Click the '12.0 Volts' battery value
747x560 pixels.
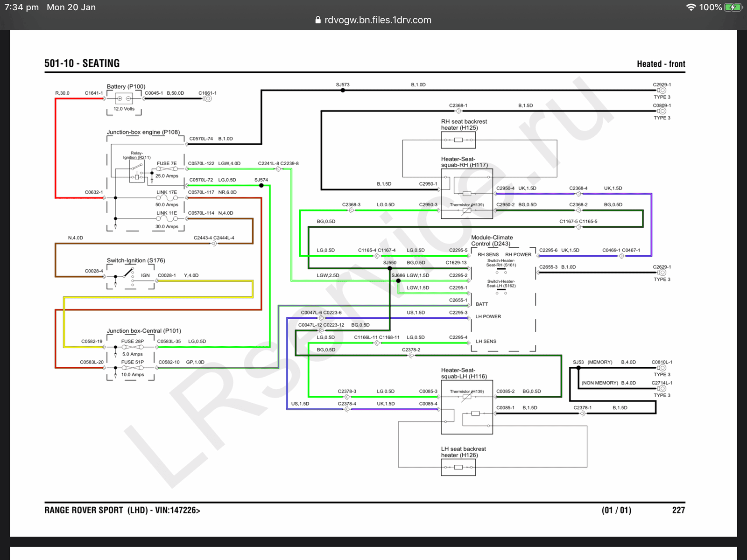pyautogui.click(x=124, y=109)
